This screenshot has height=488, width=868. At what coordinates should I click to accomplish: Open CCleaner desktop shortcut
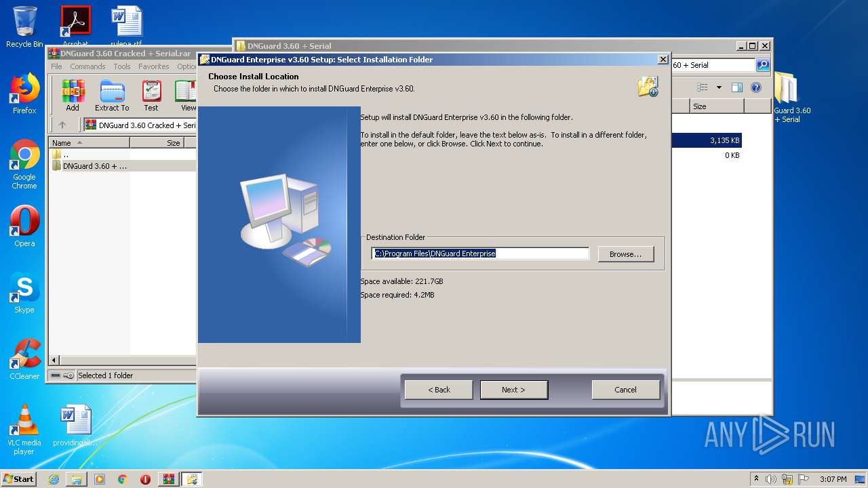tap(24, 359)
